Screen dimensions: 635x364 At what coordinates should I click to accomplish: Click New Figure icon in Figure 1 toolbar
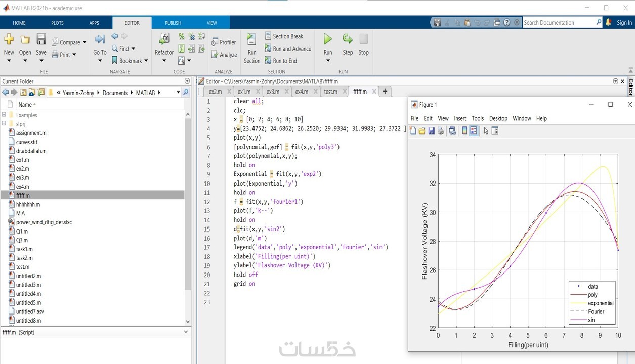click(x=413, y=131)
